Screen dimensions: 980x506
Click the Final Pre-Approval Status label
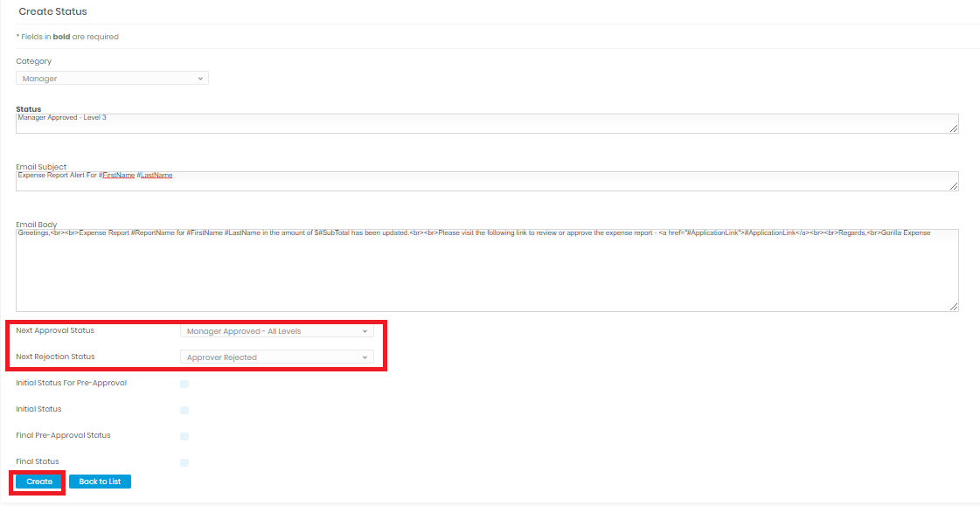point(63,435)
